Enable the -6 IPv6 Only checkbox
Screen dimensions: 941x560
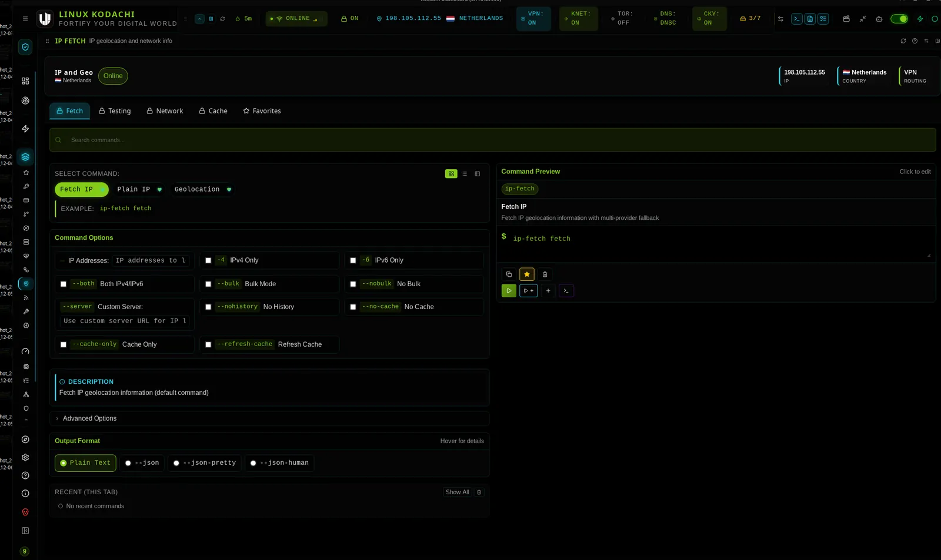tap(353, 260)
